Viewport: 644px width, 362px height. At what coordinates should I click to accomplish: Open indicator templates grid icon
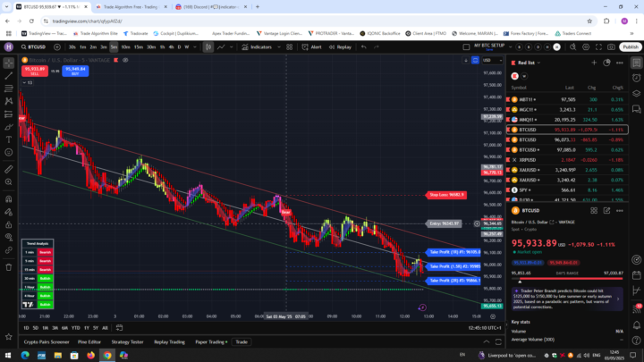(290, 47)
